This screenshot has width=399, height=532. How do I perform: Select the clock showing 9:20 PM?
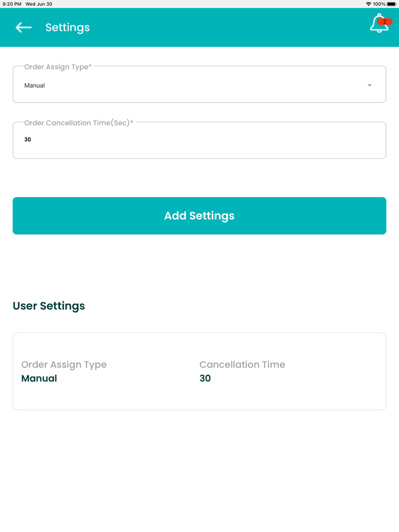pyautogui.click(x=13, y=3)
